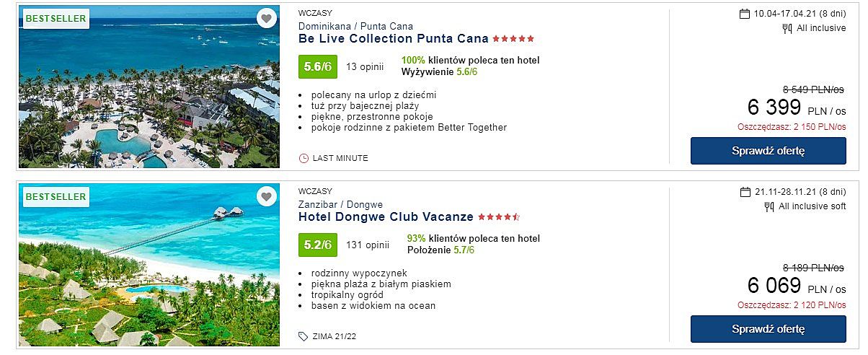Click the calendar icon for 21.11-28.11.21 dates
Screen dimensions: 868x355
745,192
